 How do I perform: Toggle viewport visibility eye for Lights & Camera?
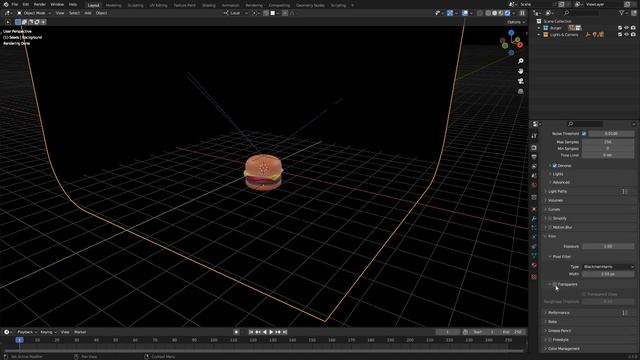pyautogui.click(x=627, y=35)
